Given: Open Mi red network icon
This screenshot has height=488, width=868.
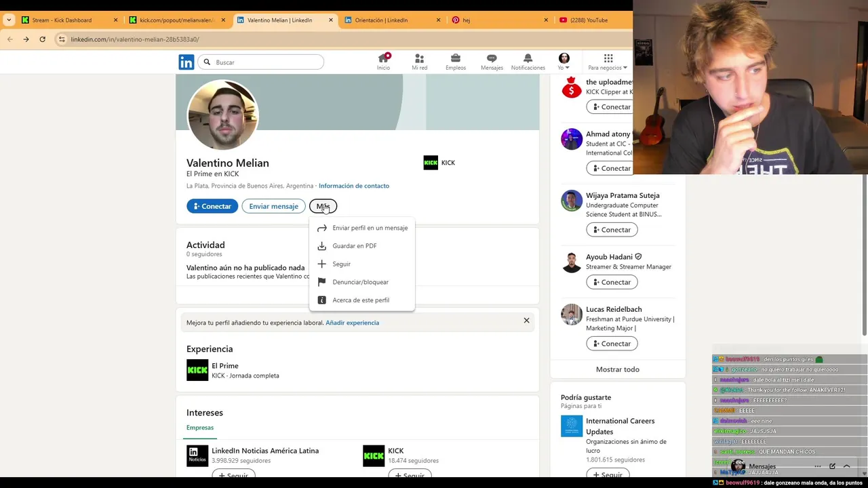Looking at the screenshot, I should (x=419, y=62).
